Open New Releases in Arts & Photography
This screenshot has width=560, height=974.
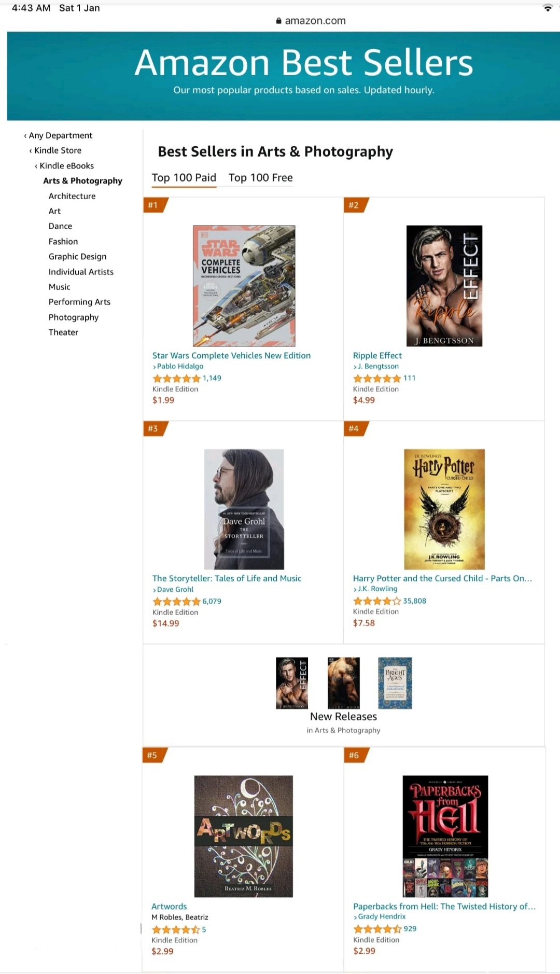[x=343, y=717]
